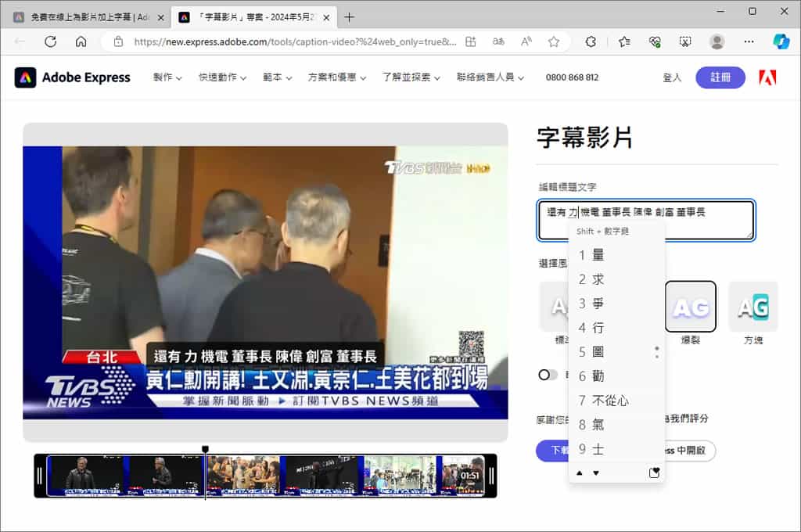Open a new browser tab
Image resolution: width=801 pixels, height=532 pixels.
[349, 17]
